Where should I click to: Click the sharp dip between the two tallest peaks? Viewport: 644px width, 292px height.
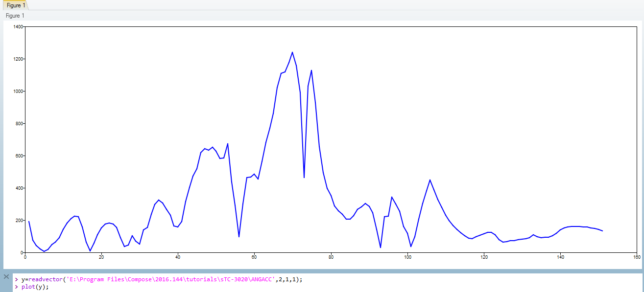tap(304, 177)
